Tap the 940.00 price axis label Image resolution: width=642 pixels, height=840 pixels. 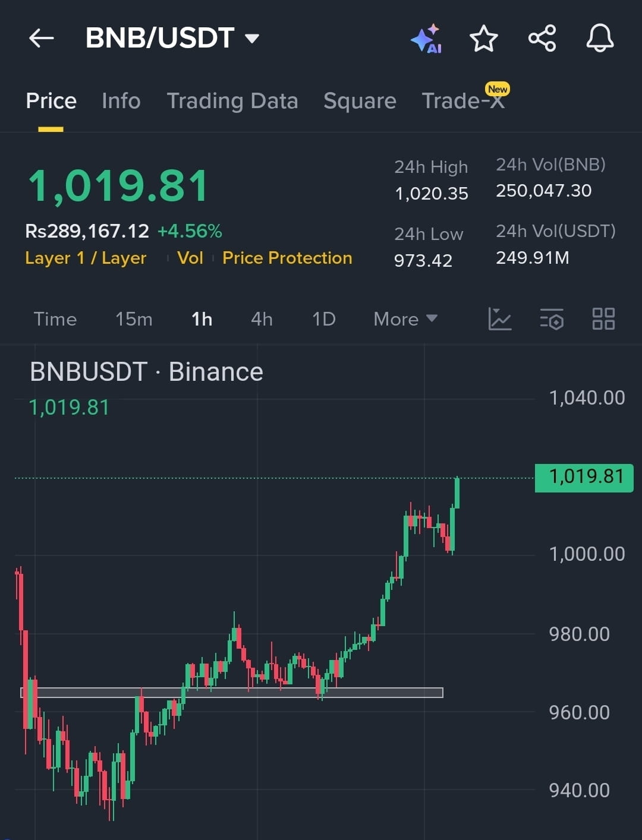580,791
